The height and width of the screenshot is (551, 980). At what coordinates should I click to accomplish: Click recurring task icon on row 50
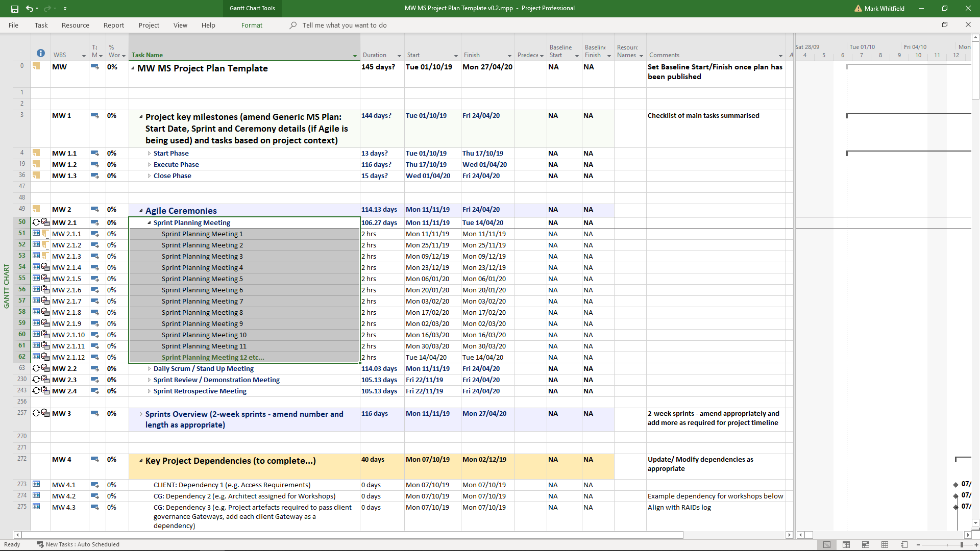tap(36, 222)
